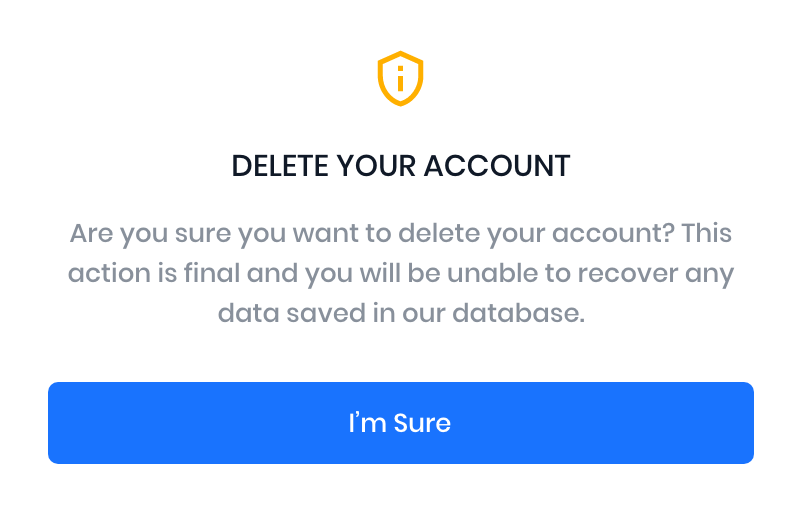
Task: Click the "I'm Sure" label text
Action: click(x=400, y=423)
